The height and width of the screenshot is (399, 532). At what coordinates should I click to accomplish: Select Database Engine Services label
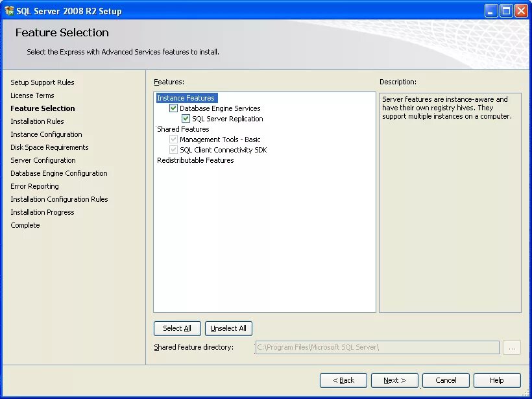220,108
